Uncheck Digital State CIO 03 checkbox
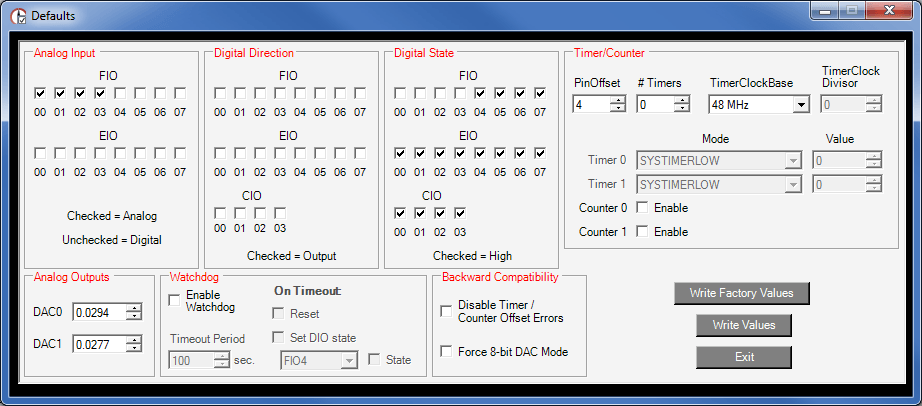Viewport: 922px width, 406px height. pos(460,213)
